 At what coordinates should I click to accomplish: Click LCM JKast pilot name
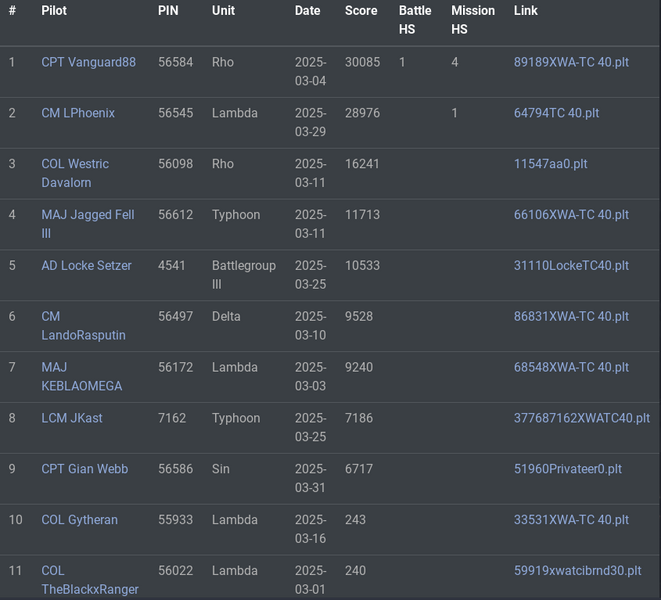click(72, 418)
